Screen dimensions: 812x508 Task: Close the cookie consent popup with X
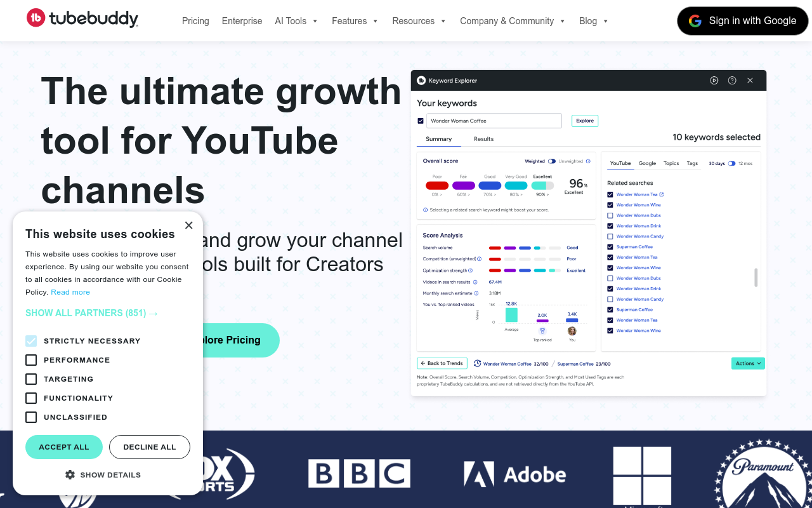[188, 225]
